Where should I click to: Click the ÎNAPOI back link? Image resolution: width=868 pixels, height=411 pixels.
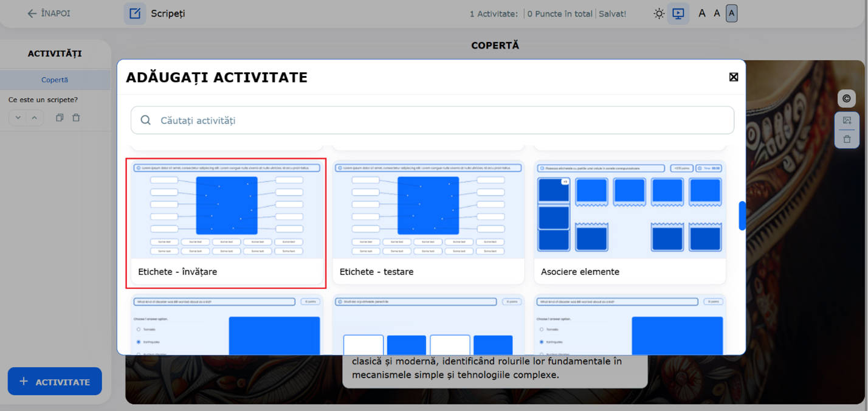coord(49,13)
